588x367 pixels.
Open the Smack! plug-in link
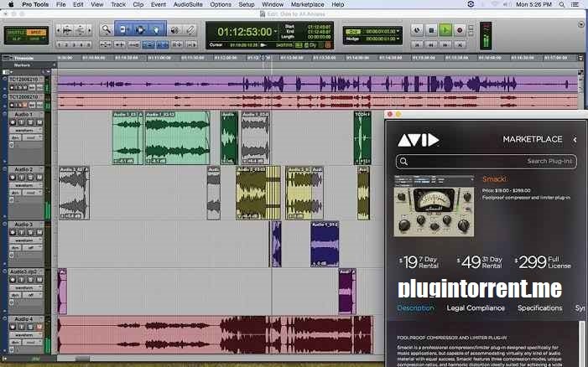coord(494,179)
